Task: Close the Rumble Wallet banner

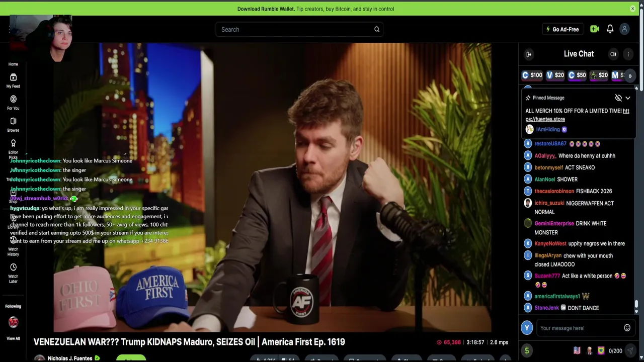Action: point(632,9)
